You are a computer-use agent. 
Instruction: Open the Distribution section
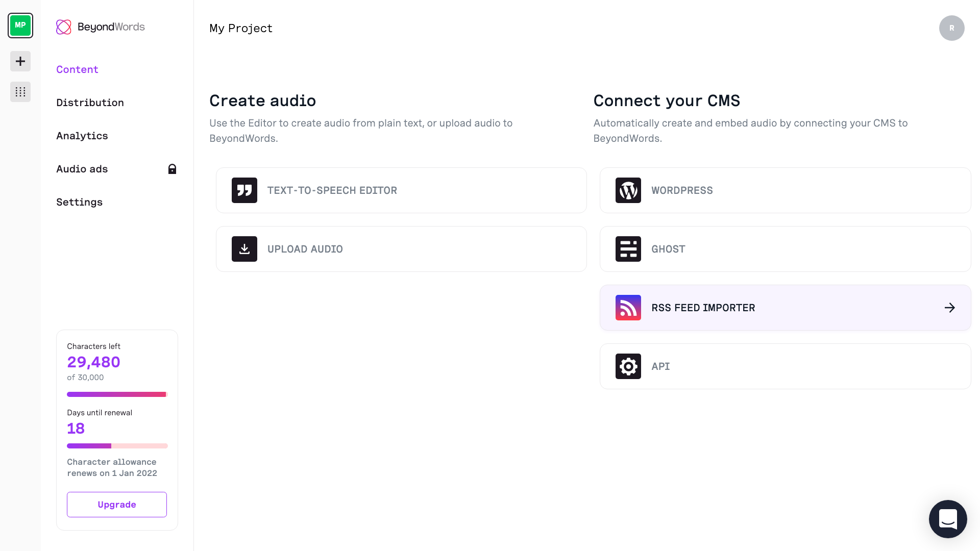[x=90, y=103]
